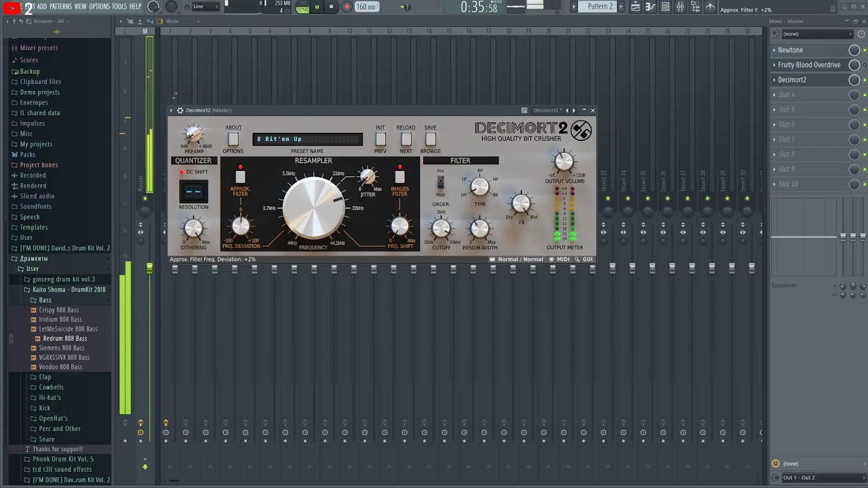Viewport: 868px width, 488px height.
Task: Click the Decimort2 logo icon
Action: (581, 131)
